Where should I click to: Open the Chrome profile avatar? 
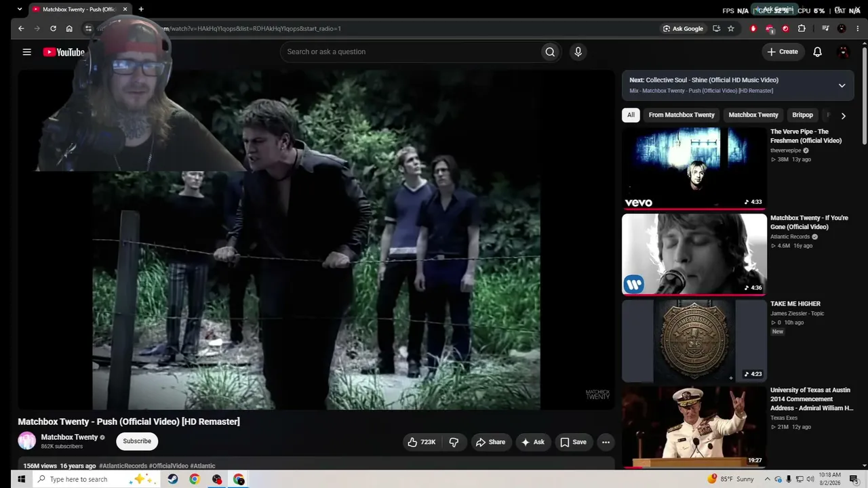click(x=842, y=28)
